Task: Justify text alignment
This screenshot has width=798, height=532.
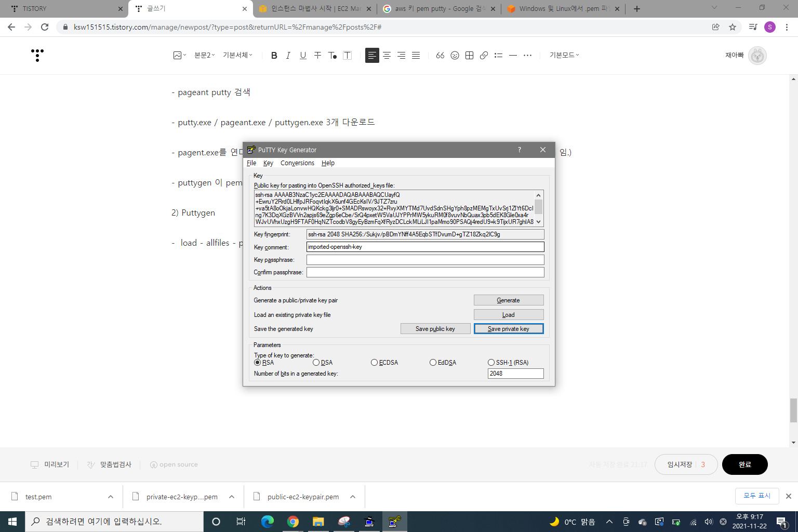Action: pos(416,55)
